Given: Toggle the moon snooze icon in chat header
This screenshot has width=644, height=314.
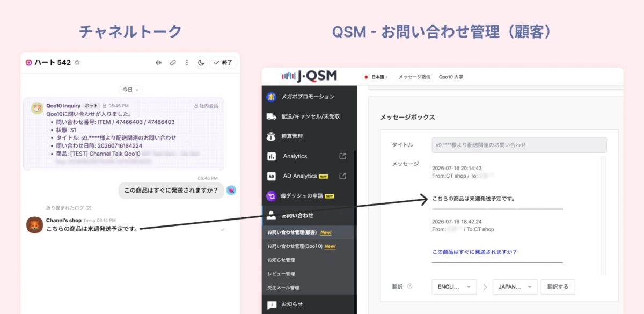Looking at the screenshot, I should point(201,63).
